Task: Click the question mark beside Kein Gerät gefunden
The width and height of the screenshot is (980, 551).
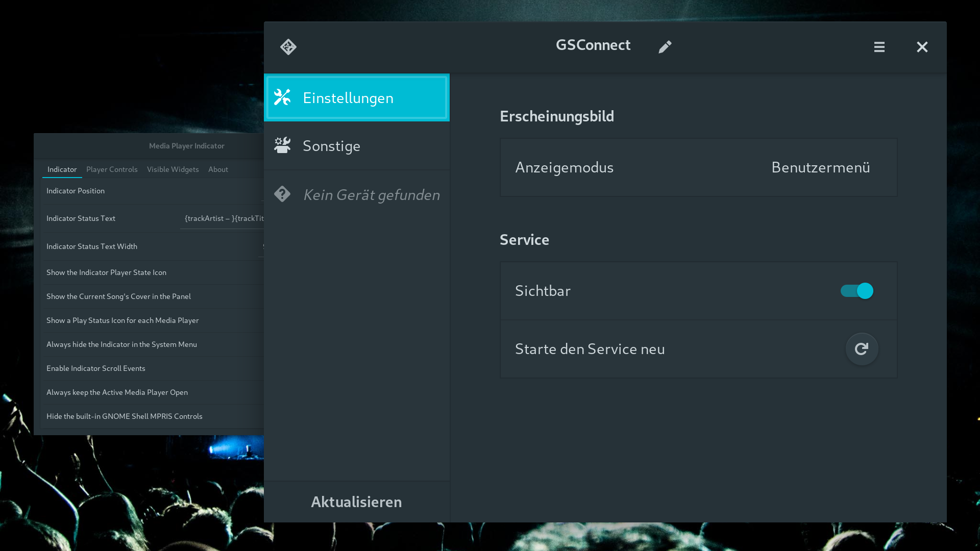Action: tap(282, 194)
